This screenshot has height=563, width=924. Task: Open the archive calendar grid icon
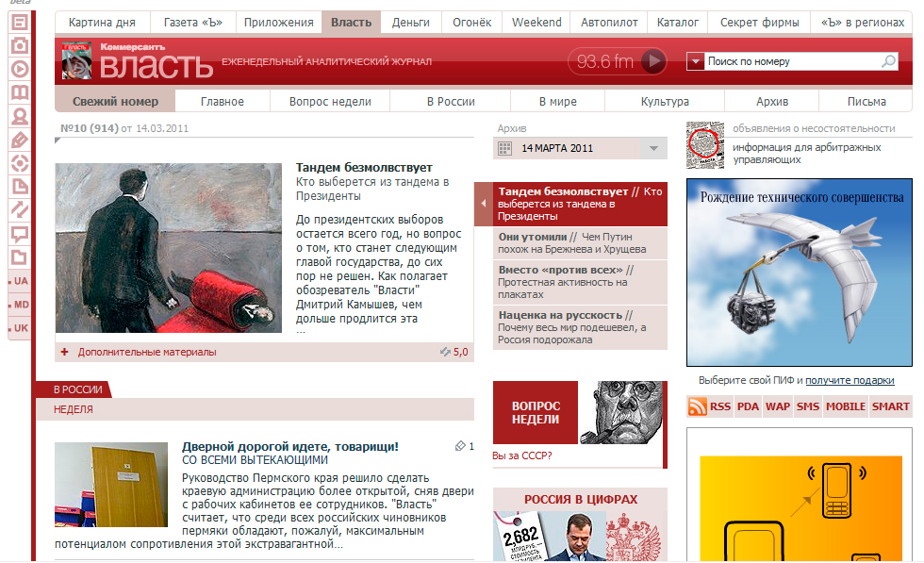click(x=505, y=149)
